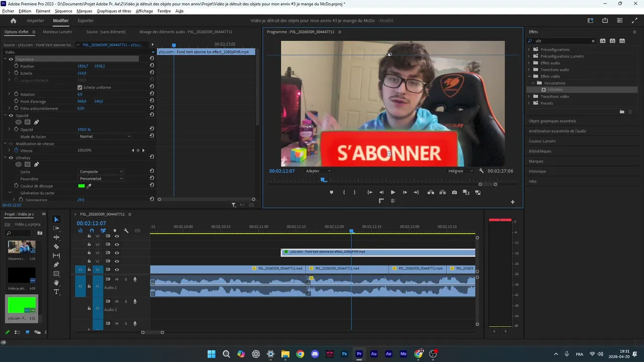Click the Extract button in Program monitor

443,192
